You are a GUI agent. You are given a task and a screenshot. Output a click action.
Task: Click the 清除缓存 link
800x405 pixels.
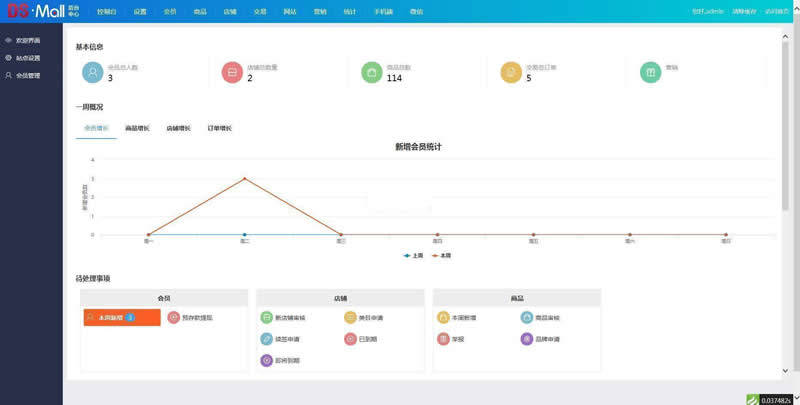click(x=744, y=11)
